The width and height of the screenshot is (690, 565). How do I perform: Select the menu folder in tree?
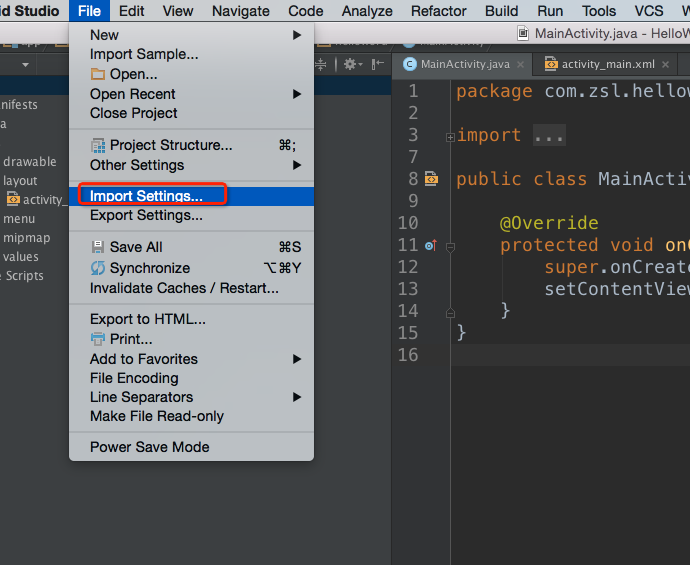tap(19, 219)
